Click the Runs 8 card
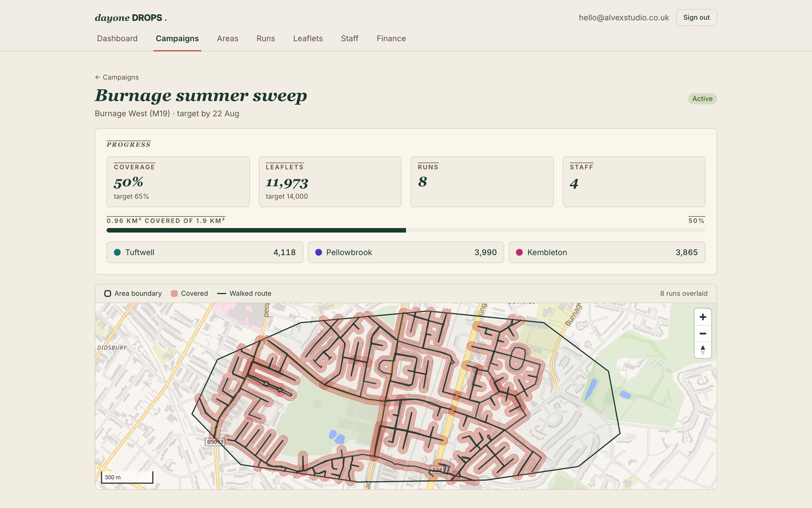 click(482, 182)
